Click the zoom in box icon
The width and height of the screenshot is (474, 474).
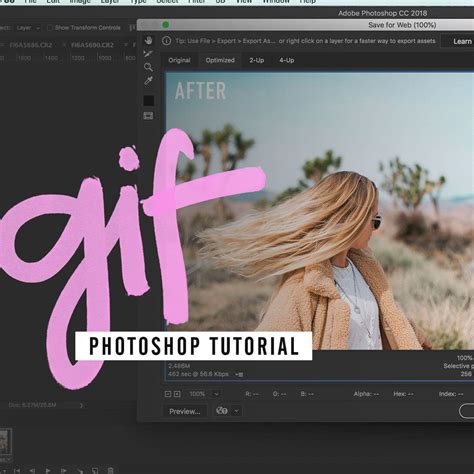tap(177, 394)
